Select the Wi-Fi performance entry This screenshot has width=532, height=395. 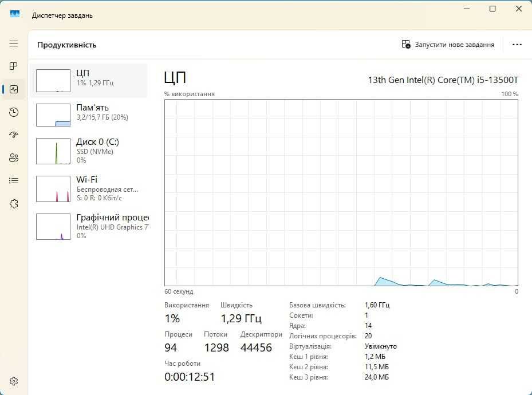tap(89, 189)
